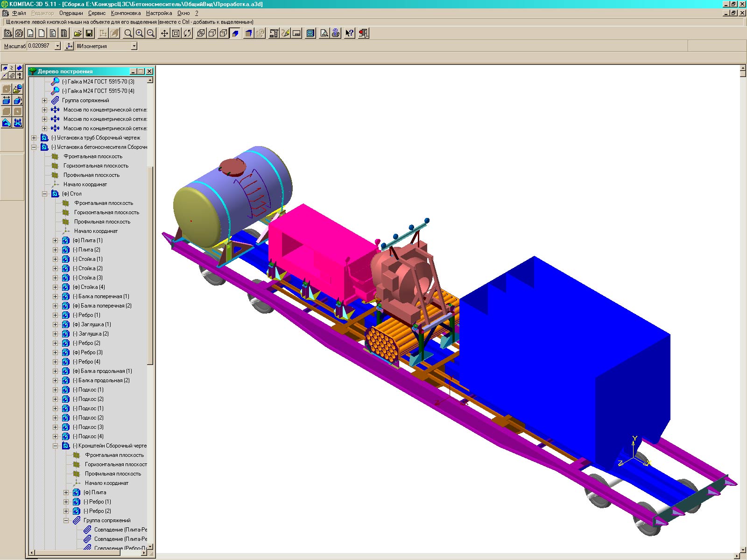Click the fit-all-in-window icon

coord(176,33)
